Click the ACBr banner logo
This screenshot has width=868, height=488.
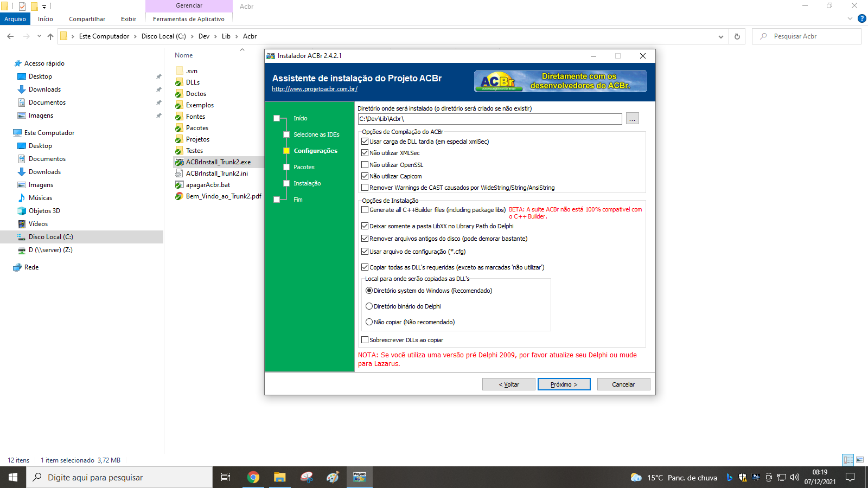[560, 81]
